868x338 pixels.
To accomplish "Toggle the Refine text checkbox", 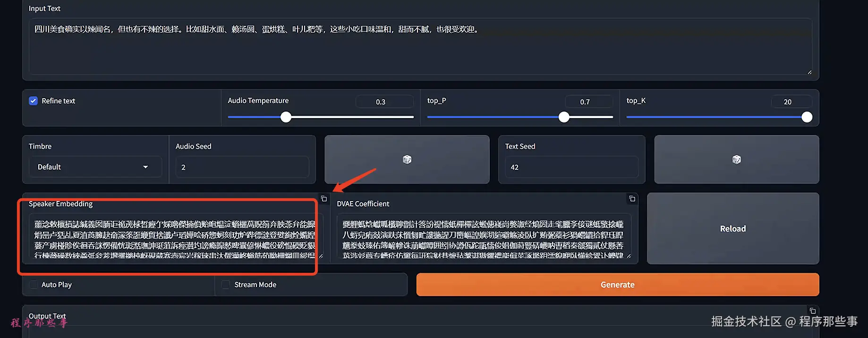I will click(34, 101).
